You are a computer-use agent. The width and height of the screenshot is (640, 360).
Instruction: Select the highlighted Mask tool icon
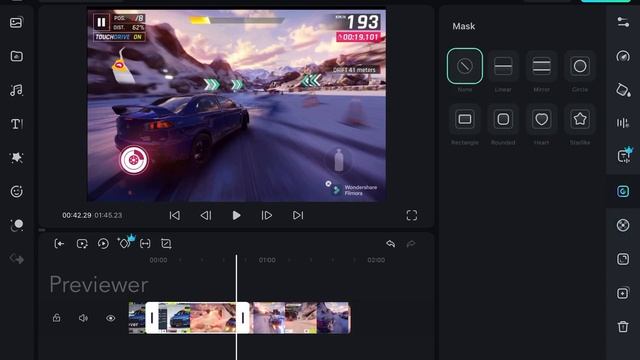(x=623, y=191)
